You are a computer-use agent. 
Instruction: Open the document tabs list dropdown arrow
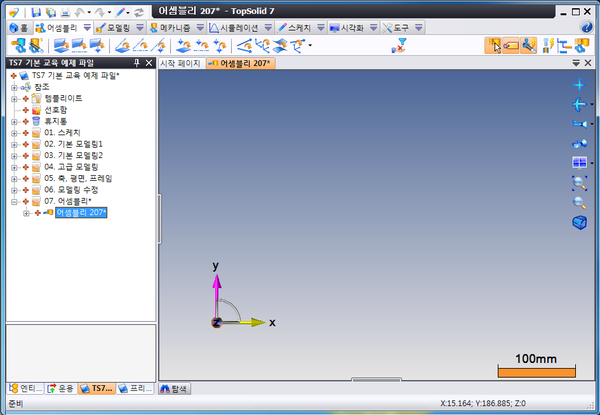click(x=576, y=63)
